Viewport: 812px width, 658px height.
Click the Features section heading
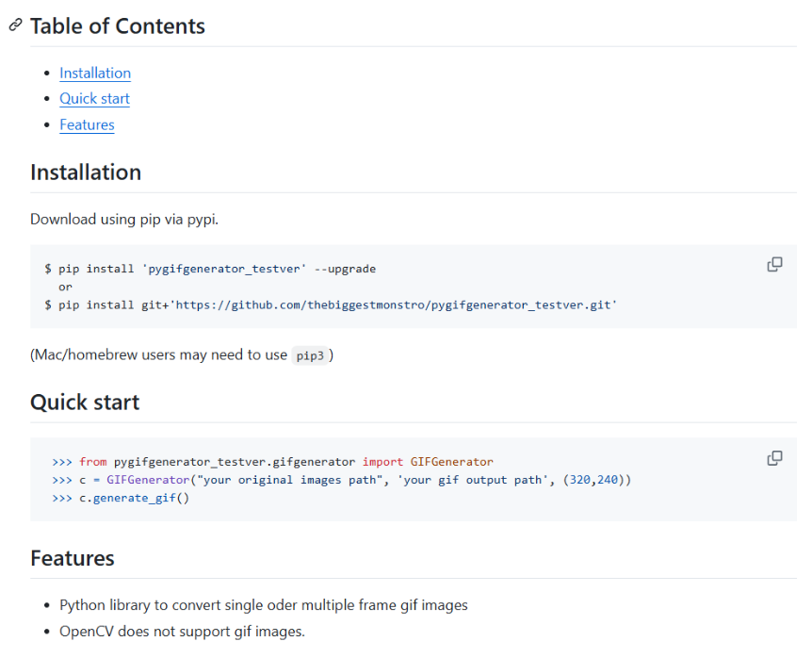pyautogui.click(x=73, y=558)
